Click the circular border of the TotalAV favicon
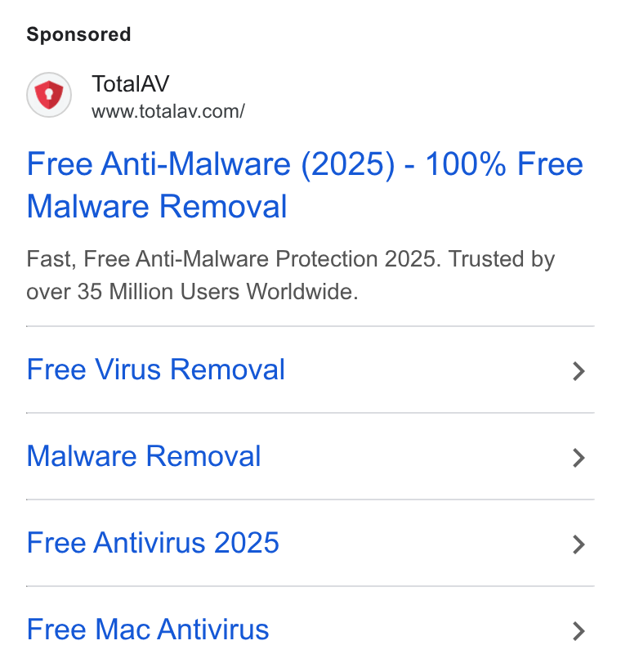Screen dimensions: 621x672 (49, 74)
